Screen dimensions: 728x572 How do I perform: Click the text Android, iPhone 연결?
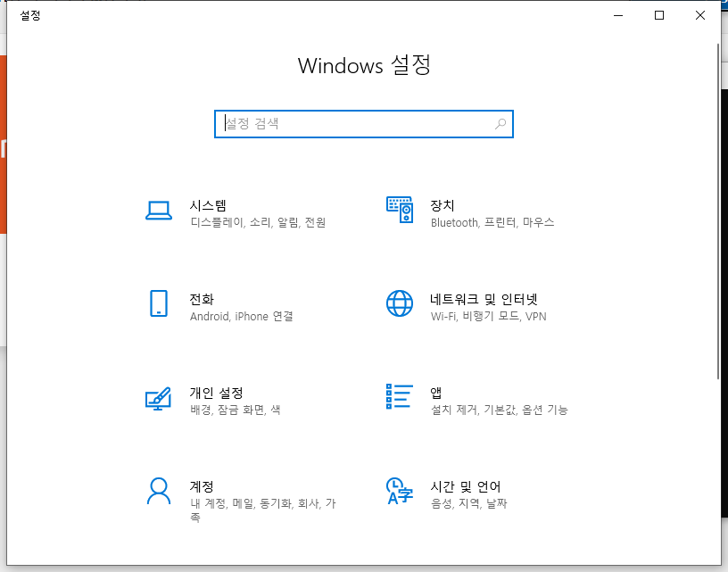click(242, 316)
